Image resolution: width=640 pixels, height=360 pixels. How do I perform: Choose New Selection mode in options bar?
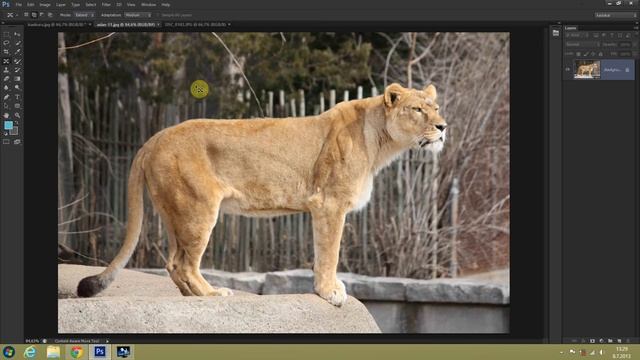tap(26, 15)
